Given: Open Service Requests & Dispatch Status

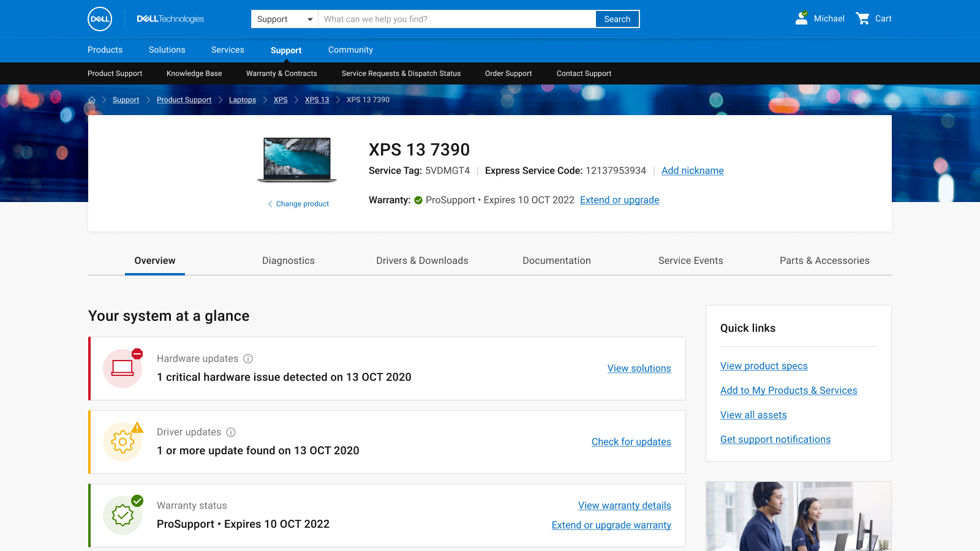Looking at the screenshot, I should [x=401, y=73].
